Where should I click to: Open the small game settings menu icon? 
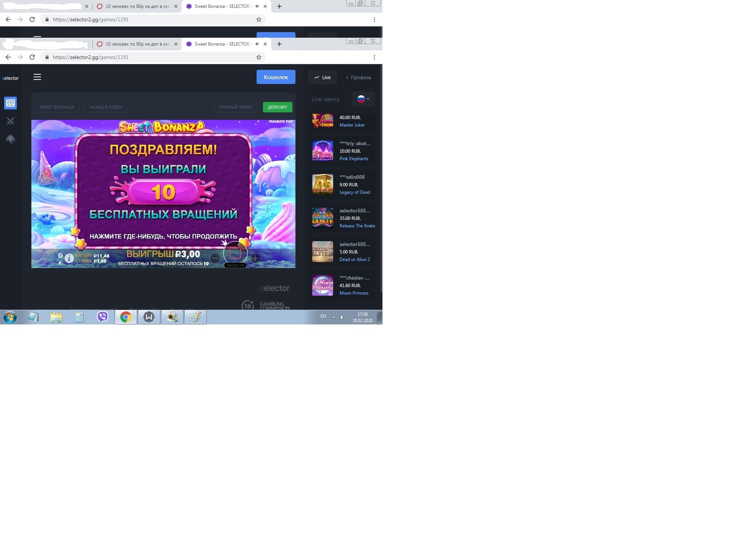click(x=60, y=255)
